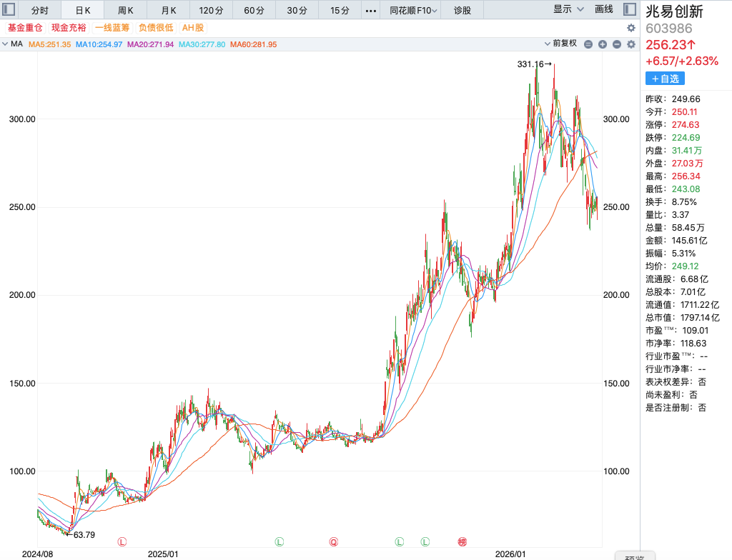This screenshot has width=732, height=560.
Task: Click the red Q event marker
Action: pyautogui.click(x=334, y=542)
